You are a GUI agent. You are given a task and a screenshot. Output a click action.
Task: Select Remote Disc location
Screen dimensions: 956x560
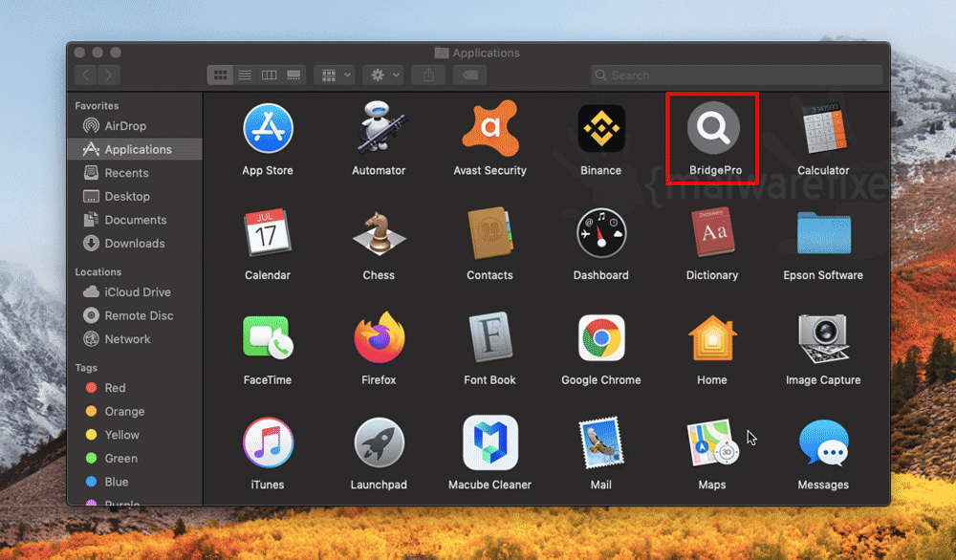tap(134, 315)
